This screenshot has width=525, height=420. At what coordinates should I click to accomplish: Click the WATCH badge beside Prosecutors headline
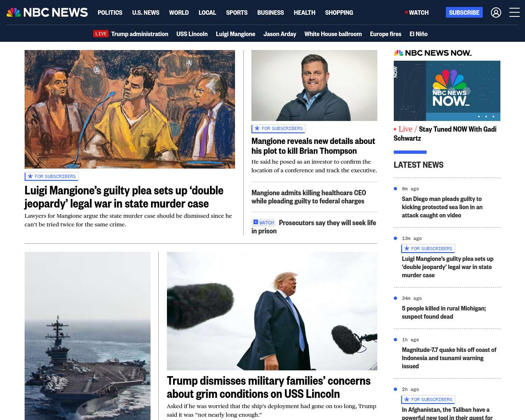coord(263,223)
